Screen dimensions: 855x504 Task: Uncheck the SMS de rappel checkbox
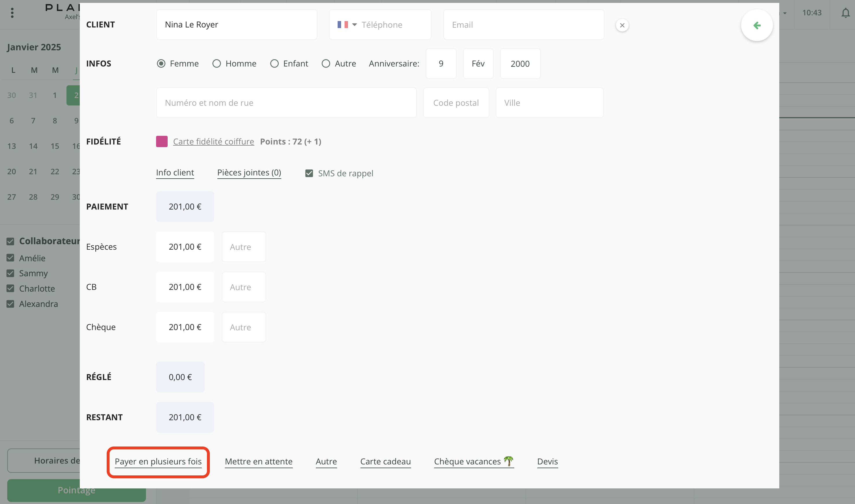[309, 173]
